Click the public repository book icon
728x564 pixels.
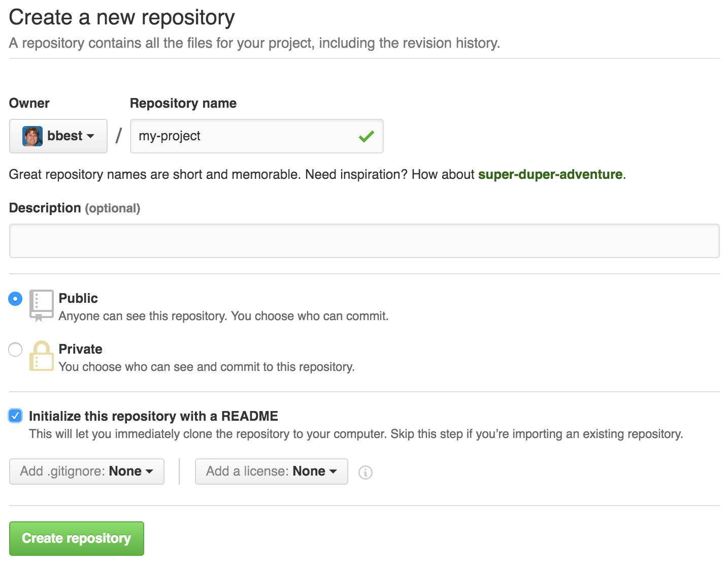pyautogui.click(x=41, y=305)
